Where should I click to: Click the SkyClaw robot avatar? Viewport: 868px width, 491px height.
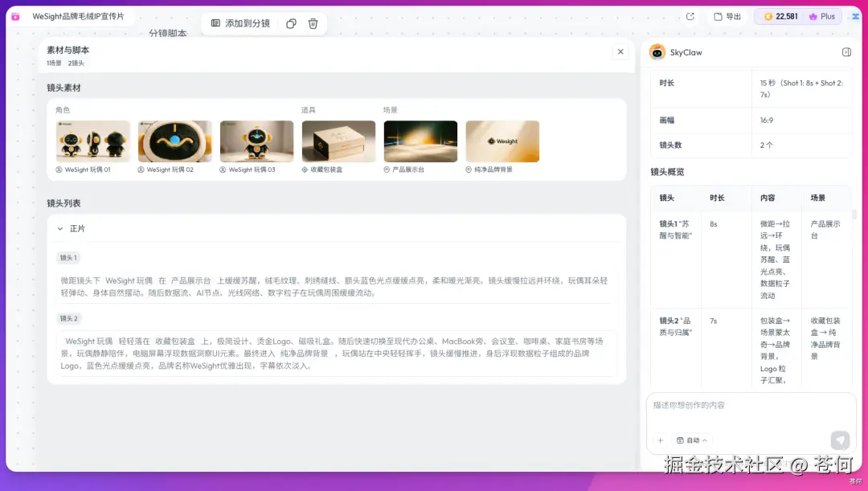pos(657,52)
